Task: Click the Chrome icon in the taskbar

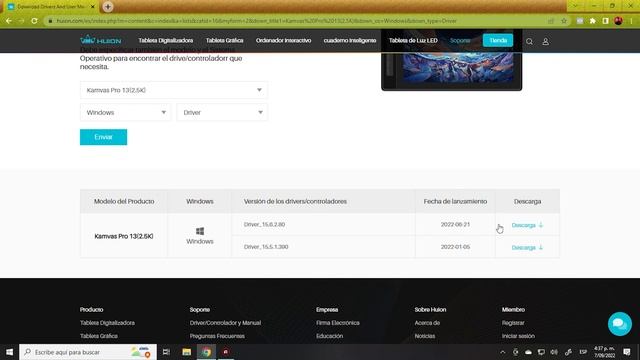Action: tap(206, 352)
